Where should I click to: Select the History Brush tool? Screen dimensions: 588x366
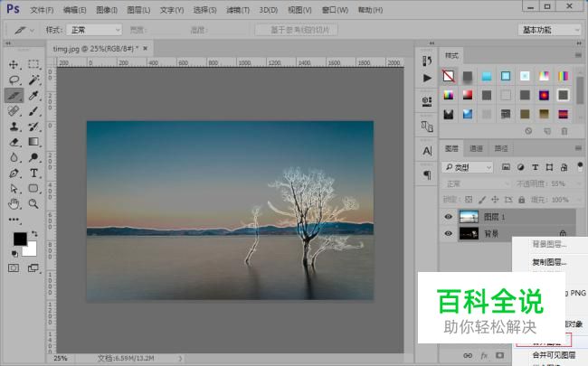pos(33,127)
